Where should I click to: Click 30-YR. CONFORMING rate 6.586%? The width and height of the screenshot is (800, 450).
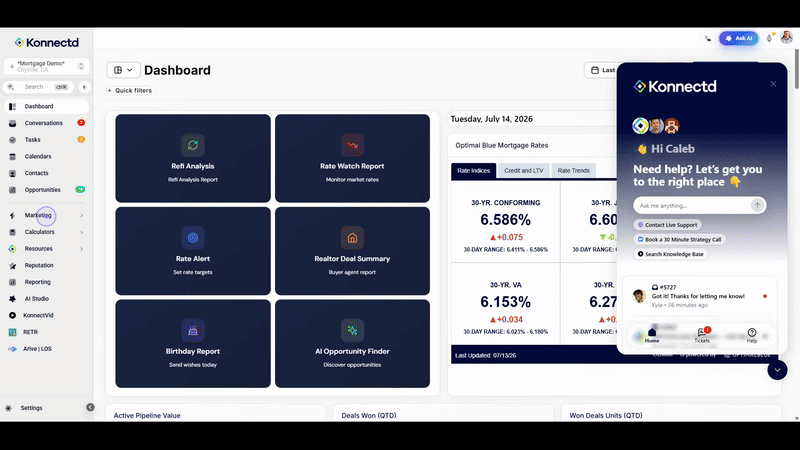[x=505, y=220]
